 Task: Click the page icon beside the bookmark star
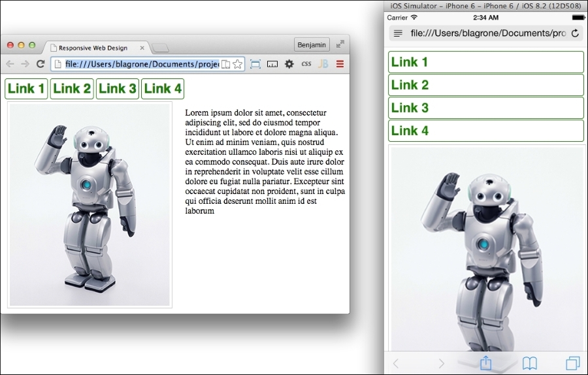click(226, 64)
